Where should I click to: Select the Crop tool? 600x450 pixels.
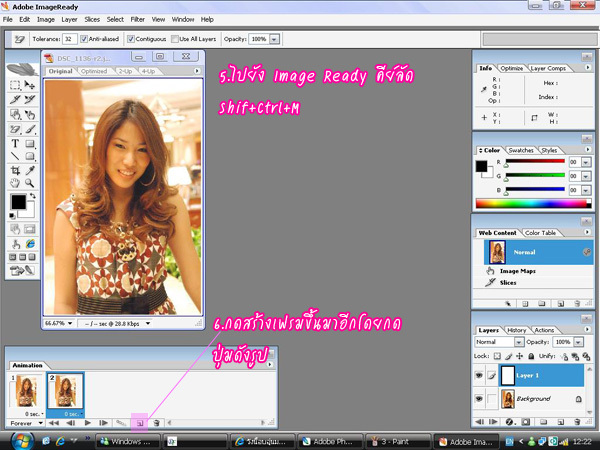tap(15, 170)
